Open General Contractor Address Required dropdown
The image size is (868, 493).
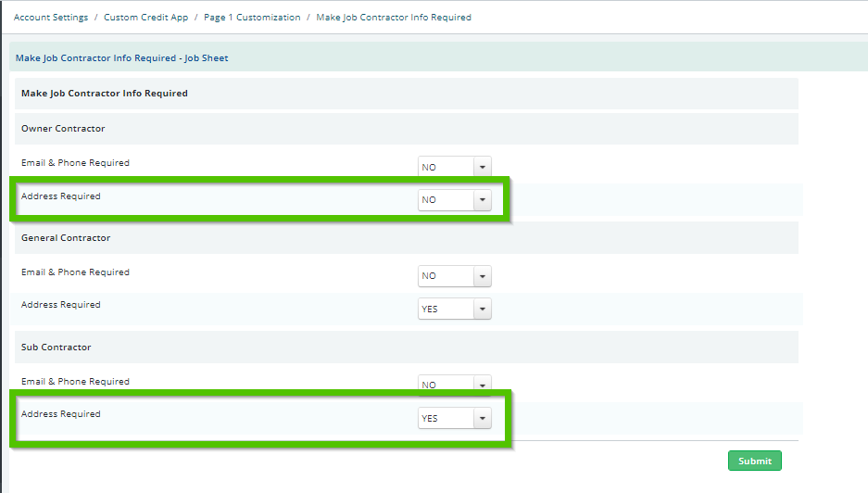coord(455,309)
